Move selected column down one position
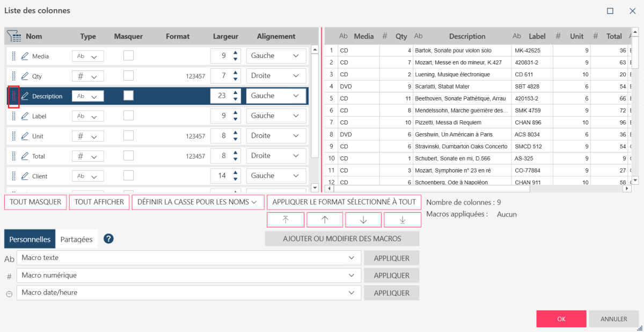The height and width of the screenshot is (332, 644). (363, 220)
